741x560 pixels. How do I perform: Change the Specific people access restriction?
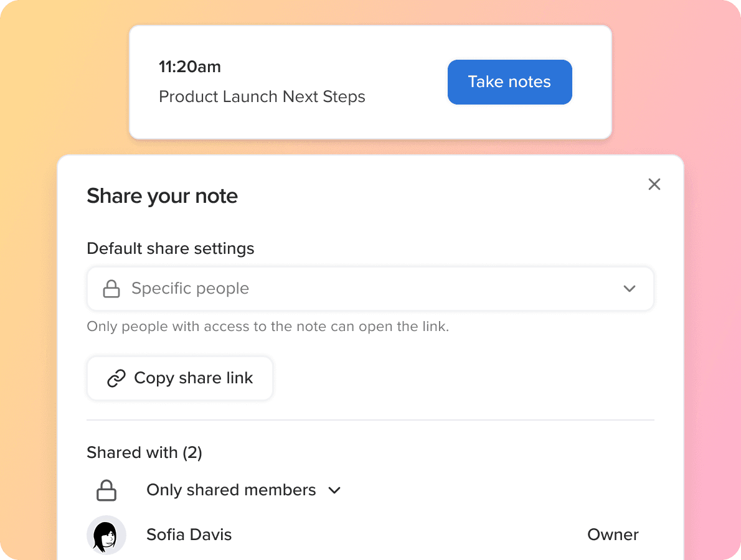coord(370,288)
